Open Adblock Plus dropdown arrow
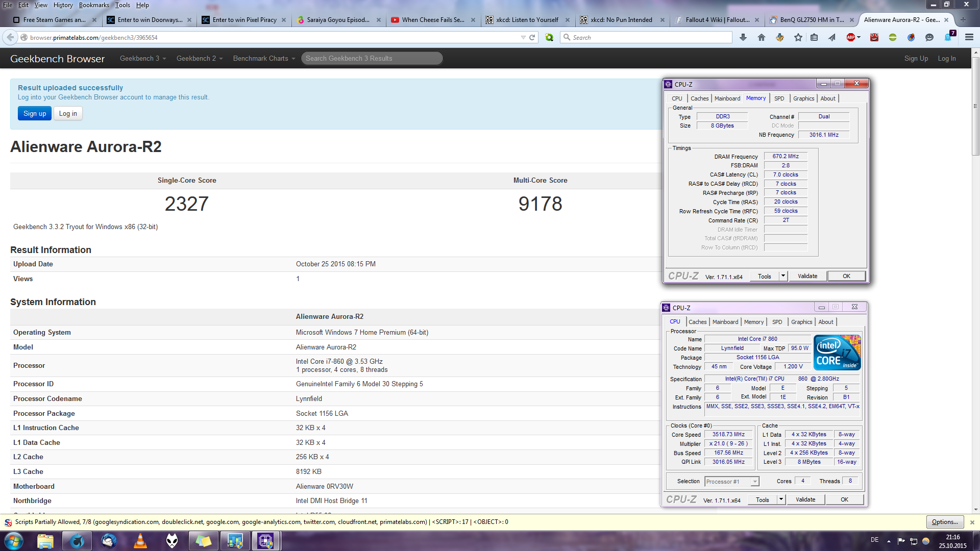The image size is (980, 551). click(x=859, y=37)
